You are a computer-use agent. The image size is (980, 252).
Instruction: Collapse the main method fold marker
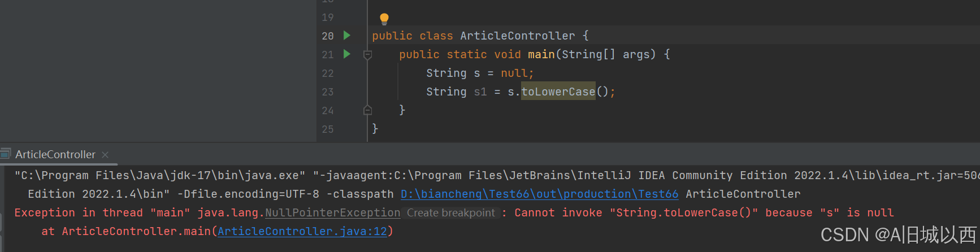tap(367, 55)
